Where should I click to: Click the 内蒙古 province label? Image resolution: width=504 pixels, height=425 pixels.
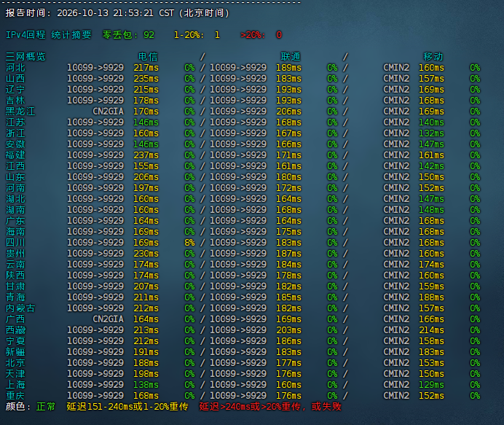[x=20, y=308]
